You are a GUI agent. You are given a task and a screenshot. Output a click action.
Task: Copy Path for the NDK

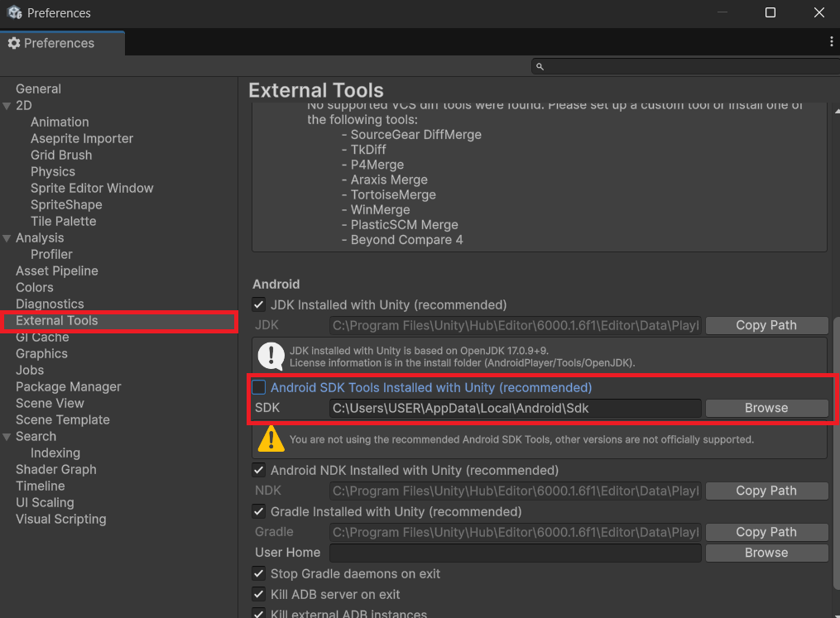pos(766,491)
